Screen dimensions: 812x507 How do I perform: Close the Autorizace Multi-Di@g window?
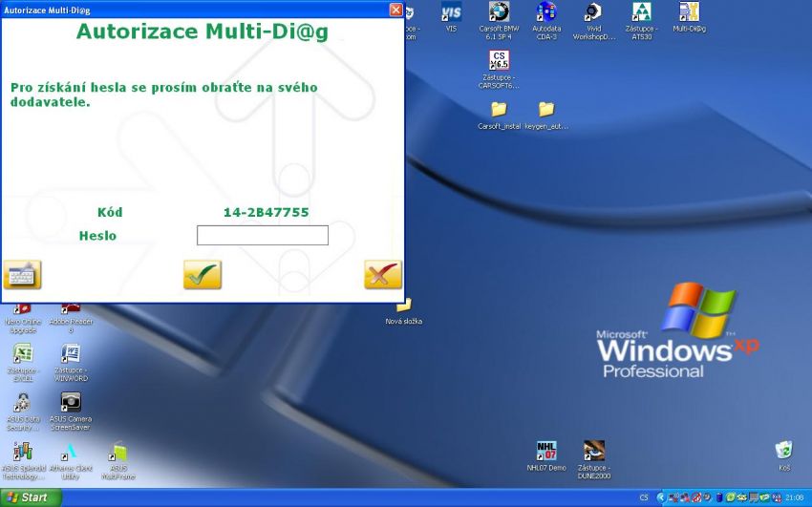click(x=395, y=10)
